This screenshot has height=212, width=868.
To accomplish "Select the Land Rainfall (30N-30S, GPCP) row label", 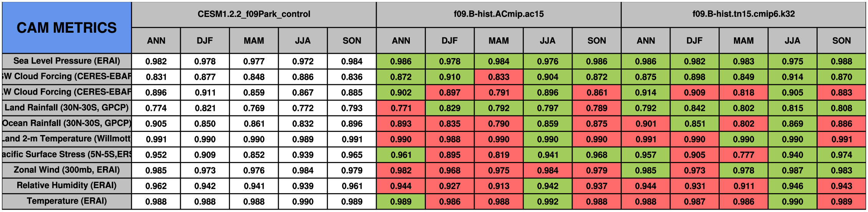I will click(66, 108).
